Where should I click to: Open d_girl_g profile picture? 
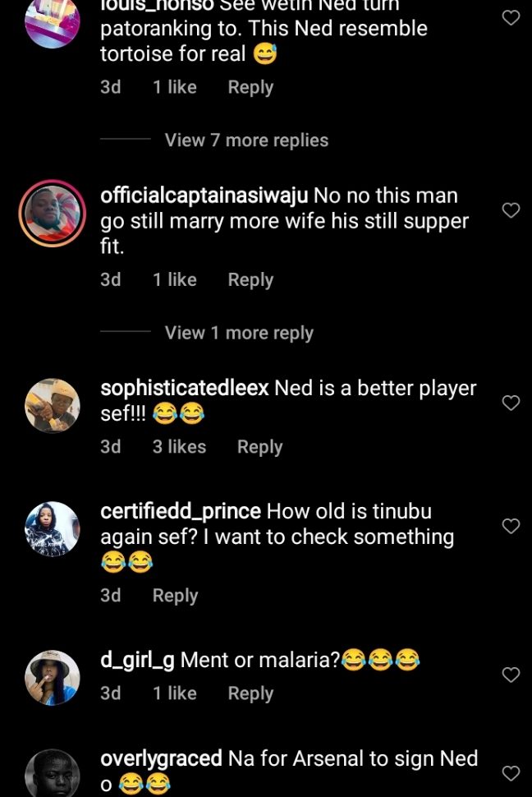53,677
